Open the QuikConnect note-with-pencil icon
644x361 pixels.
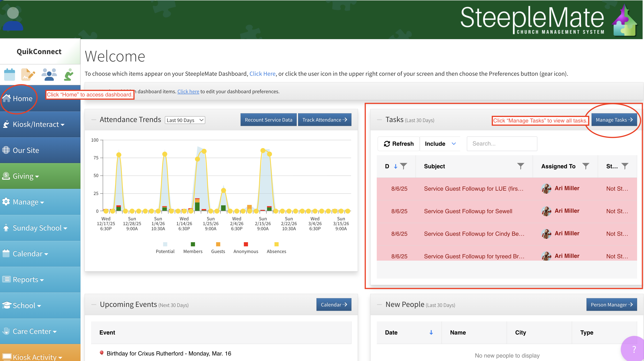pyautogui.click(x=28, y=74)
